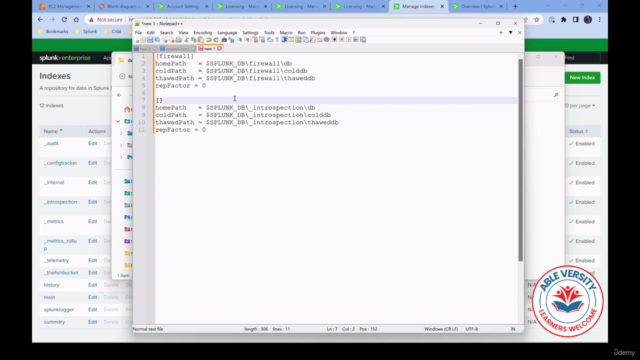Image resolution: width=640 pixels, height=360 pixels.
Task: Switch to the Overview Splunk Chrome tab
Action: coord(478,7)
